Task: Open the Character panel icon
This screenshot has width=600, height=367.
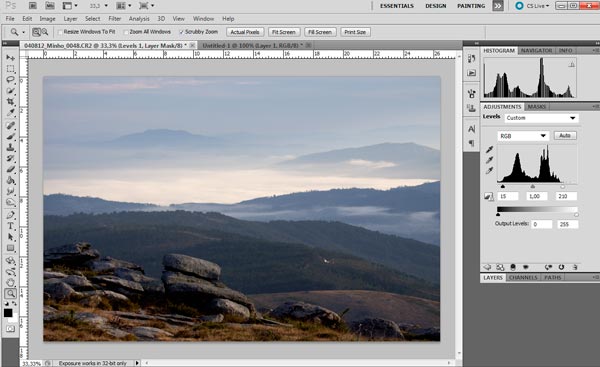Action: [471, 129]
